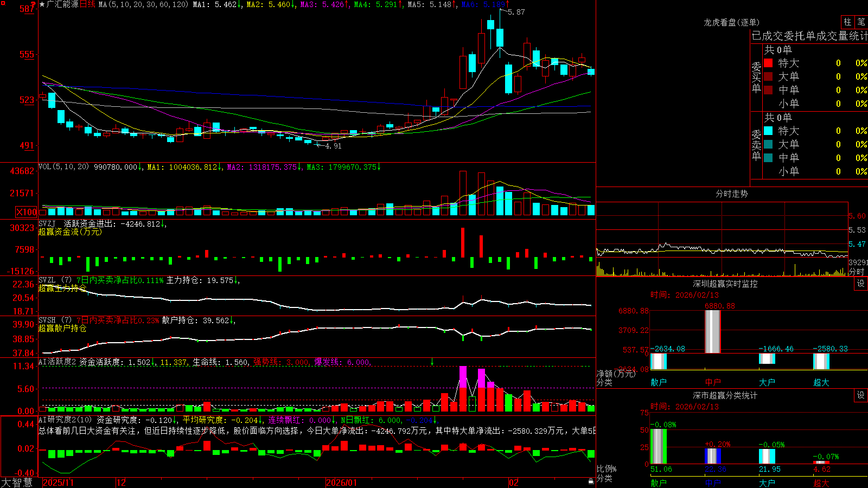Click 时间: 2026/02/13 in 实时监控 panel
Screen dimensions: 868x488
685,295
